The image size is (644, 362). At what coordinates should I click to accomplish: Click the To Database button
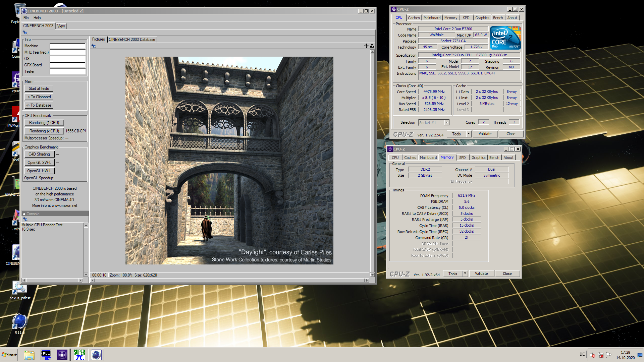tap(39, 105)
